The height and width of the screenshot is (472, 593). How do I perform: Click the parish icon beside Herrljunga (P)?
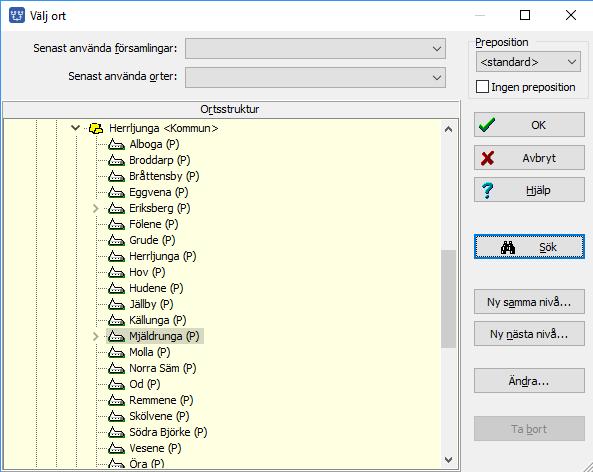click(116, 256)
